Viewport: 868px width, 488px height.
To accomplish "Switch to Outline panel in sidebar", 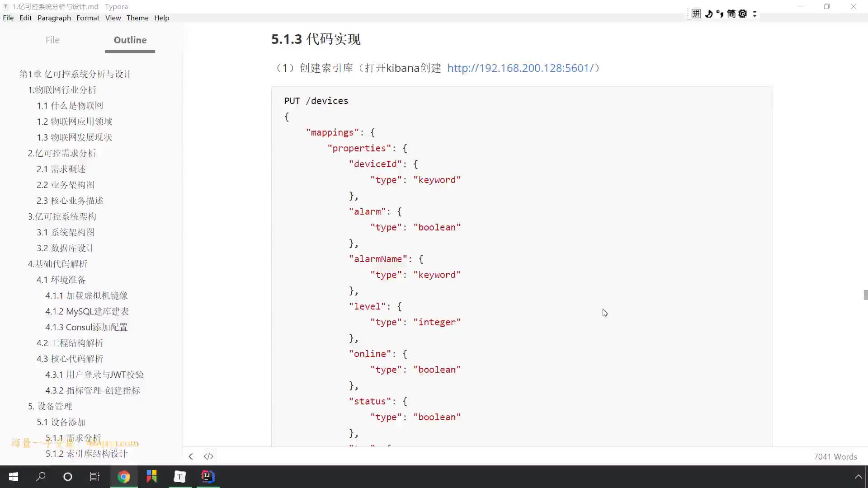I will click(x=130, y=40).
